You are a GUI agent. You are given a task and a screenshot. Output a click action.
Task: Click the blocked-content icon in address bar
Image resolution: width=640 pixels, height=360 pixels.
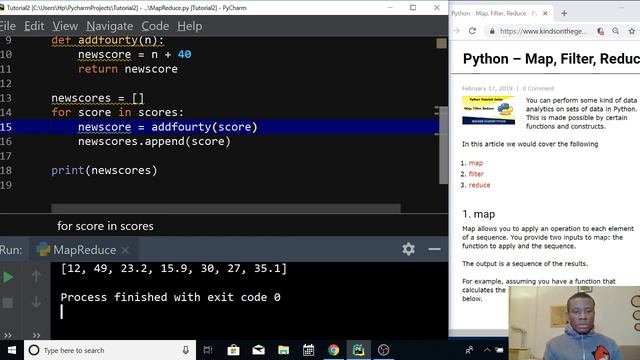click(x=600, y=31)
